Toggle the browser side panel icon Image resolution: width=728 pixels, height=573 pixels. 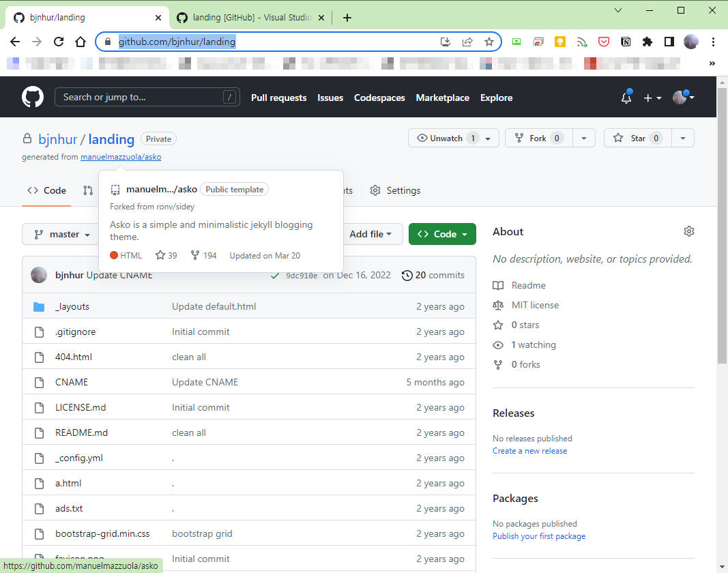[x=669, y=42]
